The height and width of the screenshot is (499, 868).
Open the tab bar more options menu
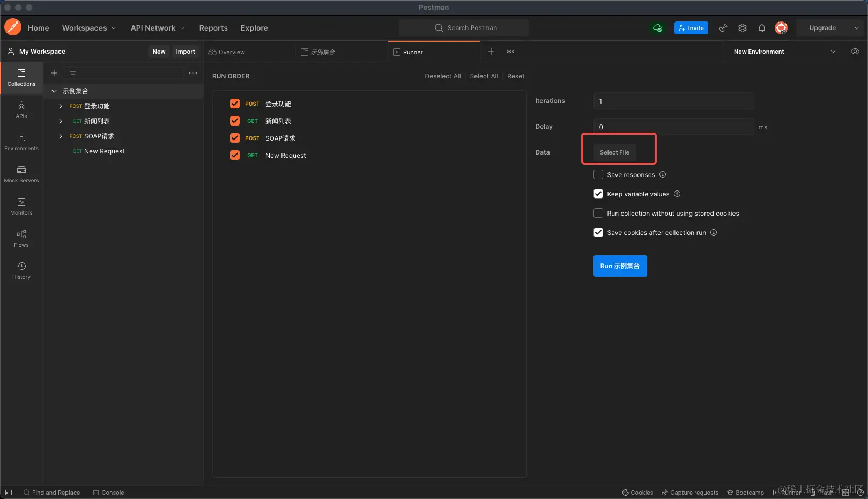510,52
